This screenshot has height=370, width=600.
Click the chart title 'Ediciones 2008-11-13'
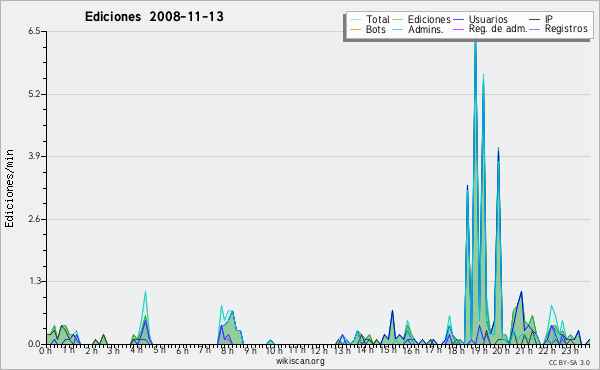tap(154, 17)
